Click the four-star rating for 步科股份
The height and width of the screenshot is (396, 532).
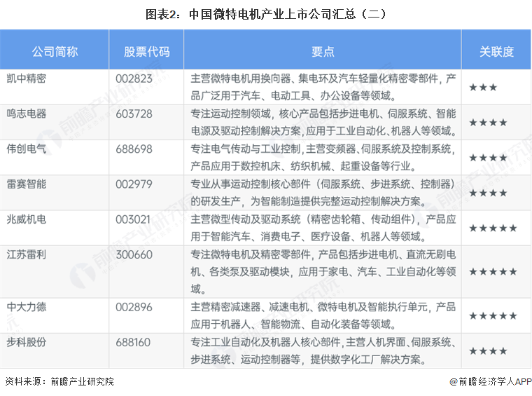click(488, 351)
